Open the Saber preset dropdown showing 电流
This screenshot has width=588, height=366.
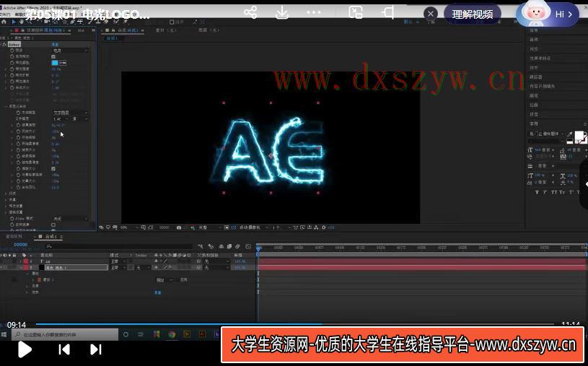[x=70, y=51]
